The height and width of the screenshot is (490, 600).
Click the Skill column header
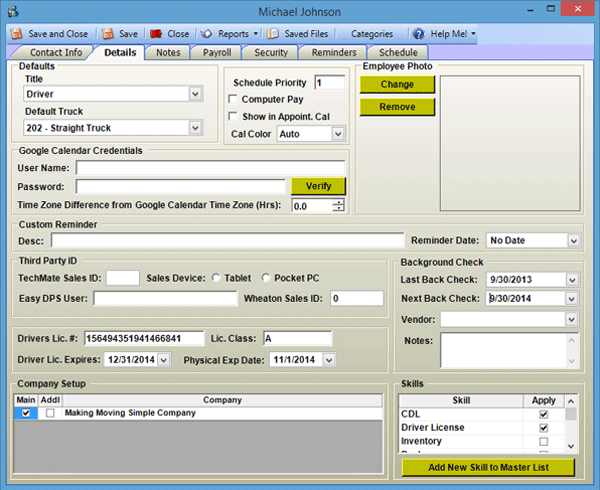click(461, 400)
